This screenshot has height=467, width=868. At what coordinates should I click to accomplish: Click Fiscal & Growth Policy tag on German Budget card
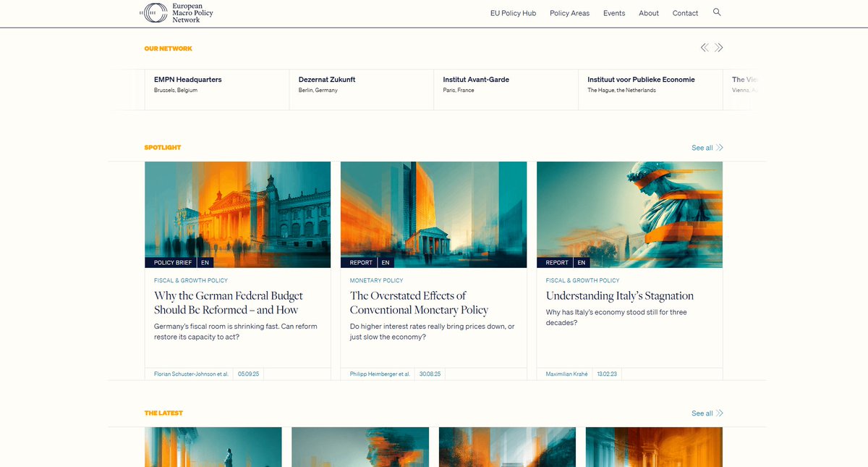[x=191, y=280]
